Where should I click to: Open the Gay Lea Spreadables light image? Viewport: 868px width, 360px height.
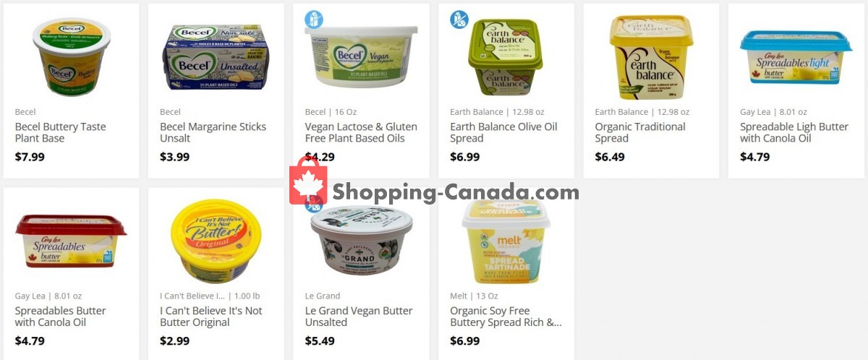(796, 57)
